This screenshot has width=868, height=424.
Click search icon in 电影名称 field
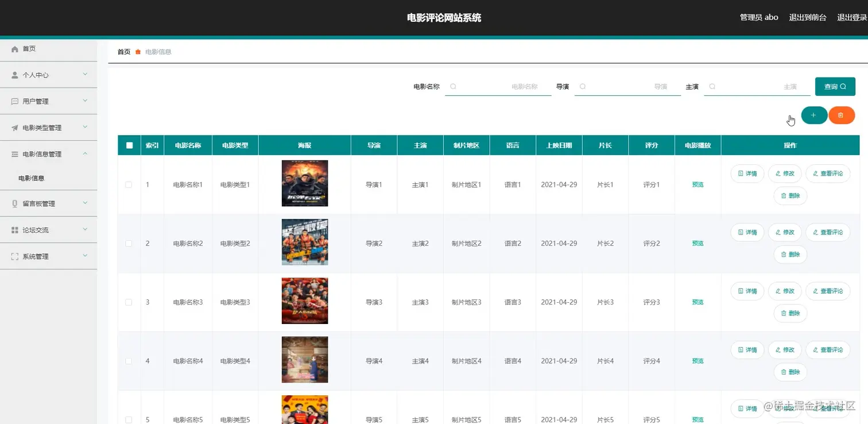tap(453, 87)
